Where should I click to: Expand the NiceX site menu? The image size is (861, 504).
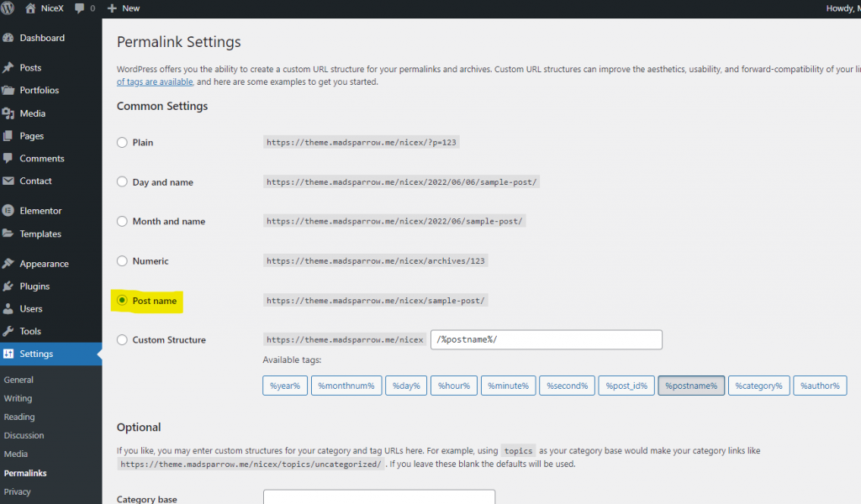tap(45, 8)
